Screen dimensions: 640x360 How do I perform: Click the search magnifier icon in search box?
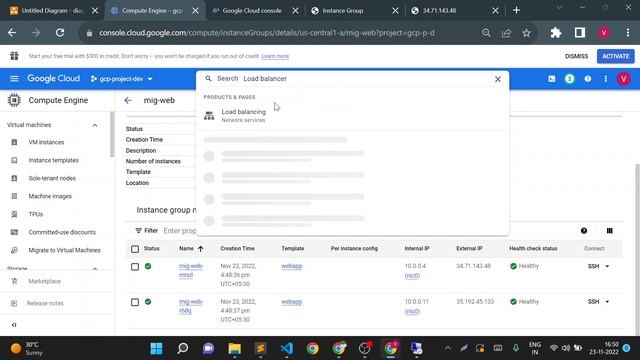pos(208,78)
